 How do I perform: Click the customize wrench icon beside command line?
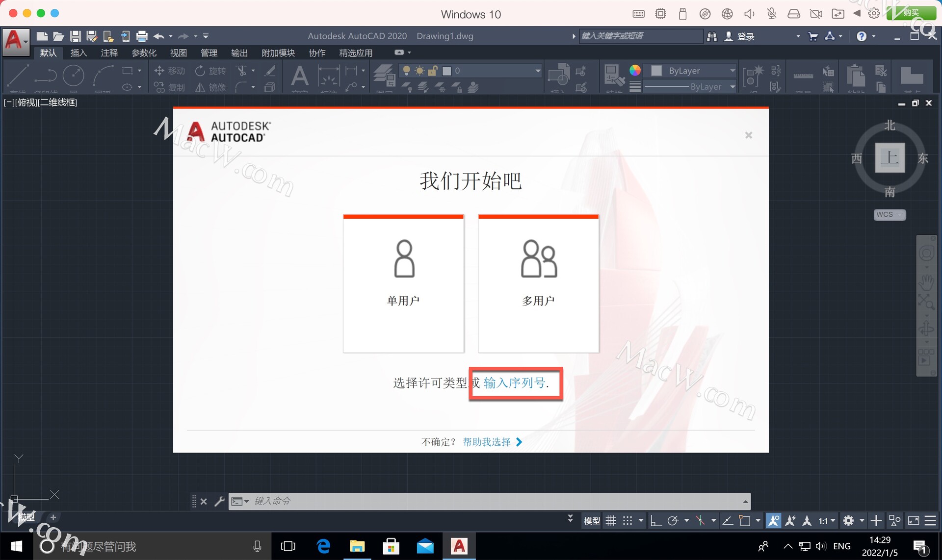point(219,501)
